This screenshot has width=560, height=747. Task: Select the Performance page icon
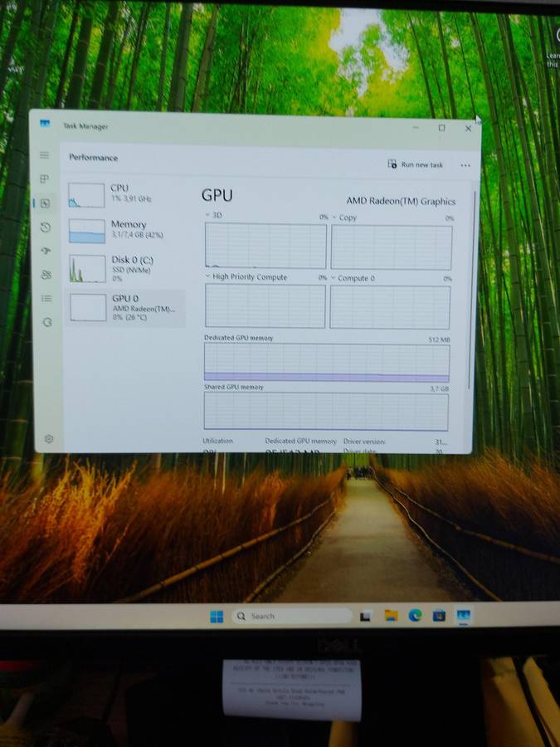(x=46, y=203)
